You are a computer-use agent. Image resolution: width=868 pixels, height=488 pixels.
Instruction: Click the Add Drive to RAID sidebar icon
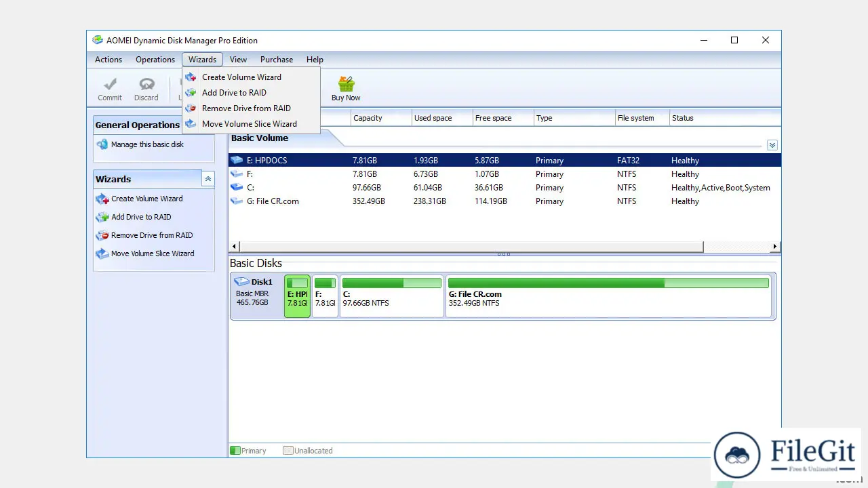coord(102,217)
